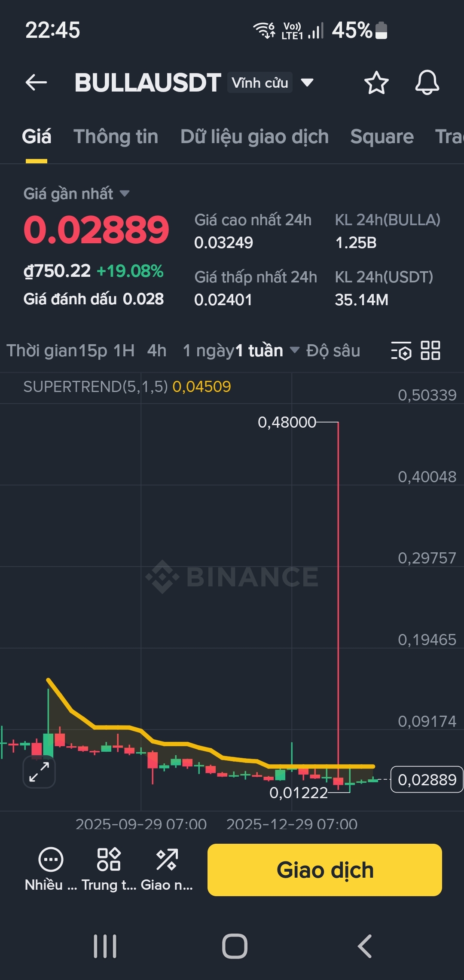Expand the Vĩnh cửu contract dropdown
464x980 pixels.
point(307,83)
